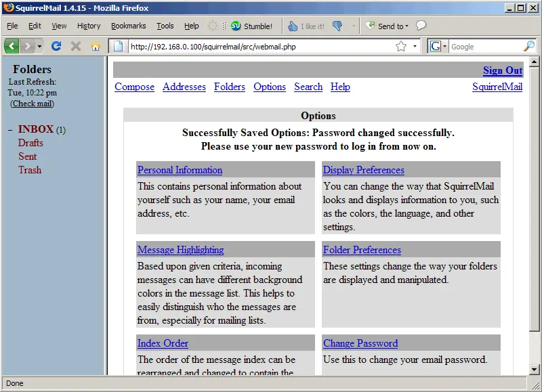Click the Sign Out link
The image size is (542, 392).
tap(503, 70)
